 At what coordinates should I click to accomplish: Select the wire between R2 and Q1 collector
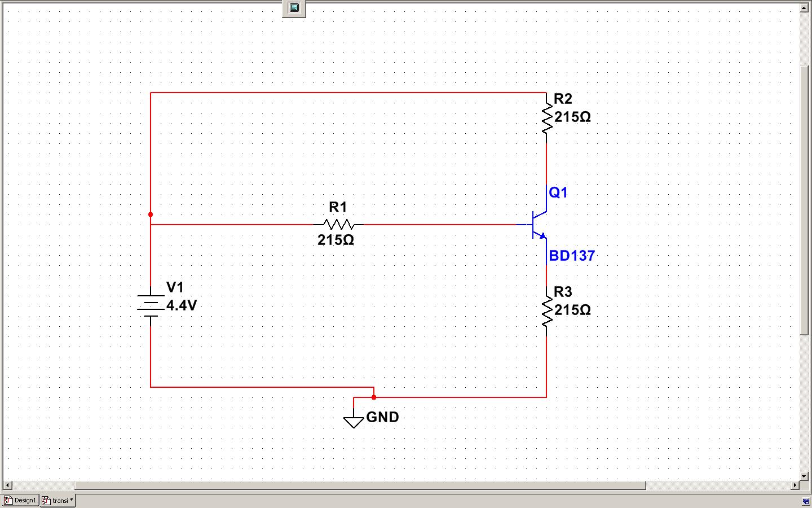[546, 164]
